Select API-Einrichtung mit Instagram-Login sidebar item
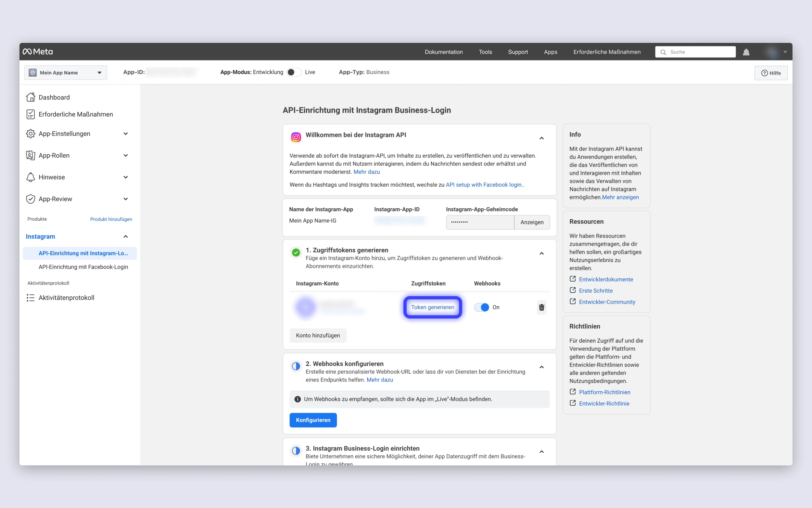The width and height of the screenshot is (812, 508). [x=80, y=253]
